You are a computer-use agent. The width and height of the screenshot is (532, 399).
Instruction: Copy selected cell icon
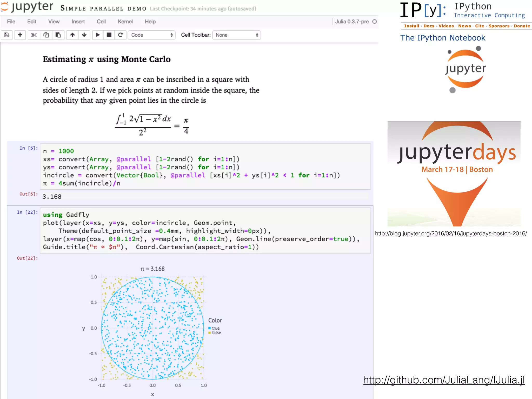(46, 35)
